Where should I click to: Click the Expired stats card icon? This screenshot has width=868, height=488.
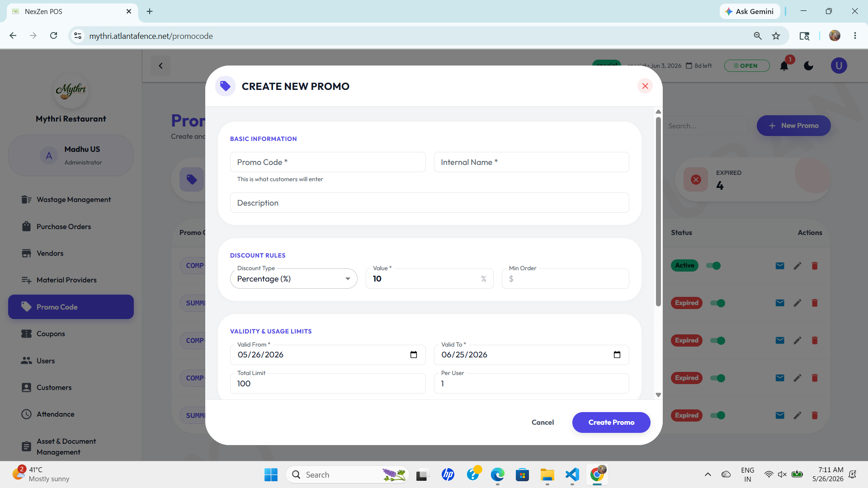(x=696, y=179)
